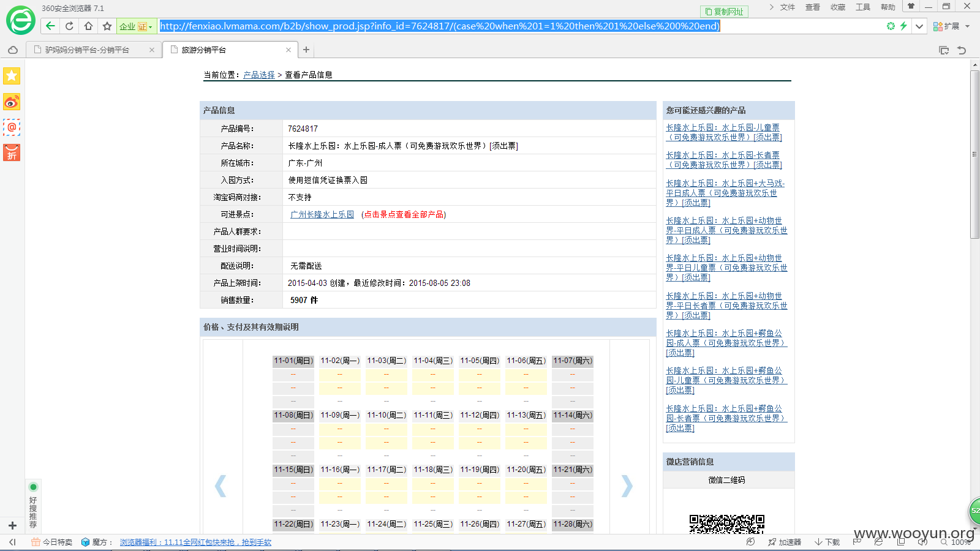This screenshot has width=980, height=551.
Task: Open 今日特卖 in status bar
Action: tap(52, 542)
